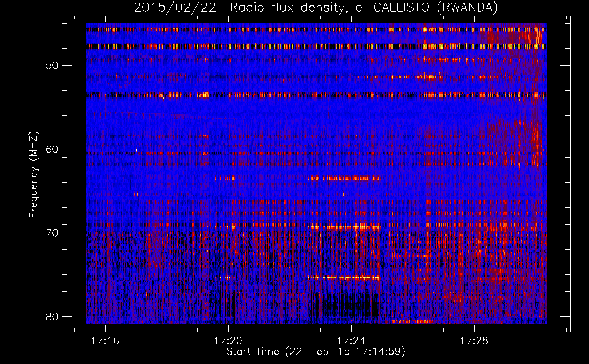This screenshot has width=589, height=364.
Task: Click the 17:28 time tick label
Action: coord(474,341)
